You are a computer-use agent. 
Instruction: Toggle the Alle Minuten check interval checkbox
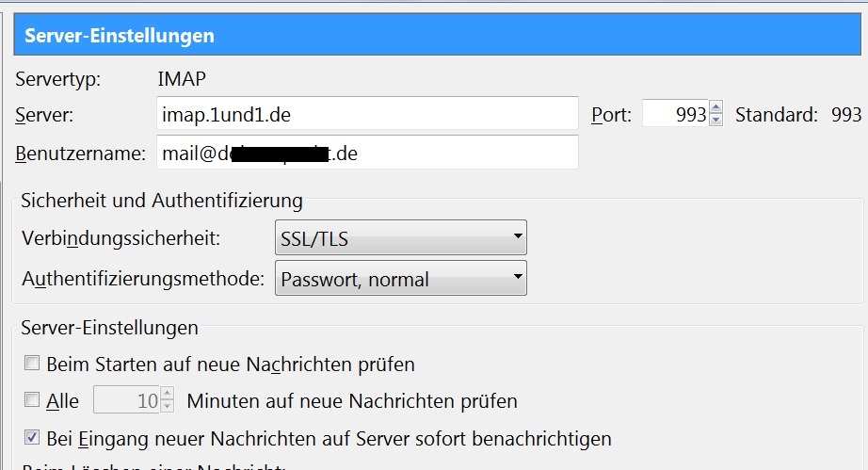(x=33, y=400)
